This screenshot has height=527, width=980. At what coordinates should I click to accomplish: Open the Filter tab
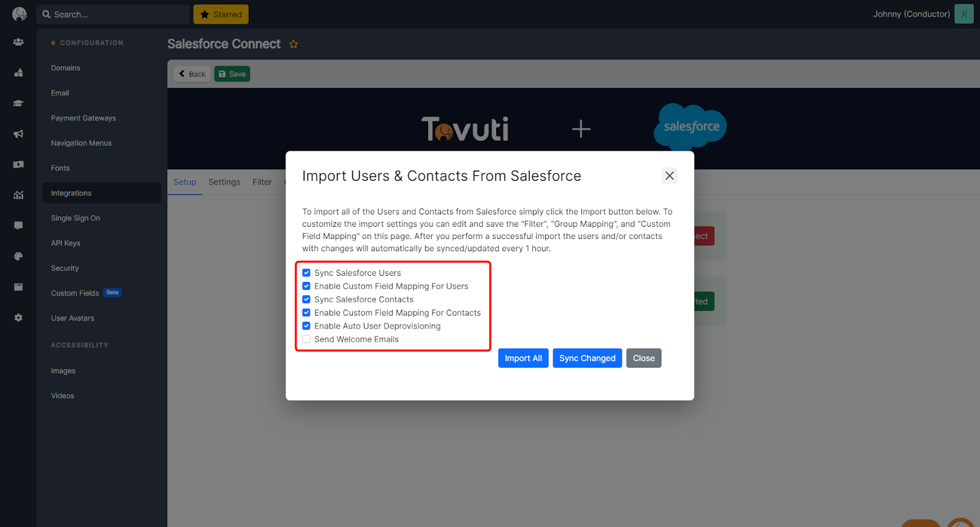(262, 182)
